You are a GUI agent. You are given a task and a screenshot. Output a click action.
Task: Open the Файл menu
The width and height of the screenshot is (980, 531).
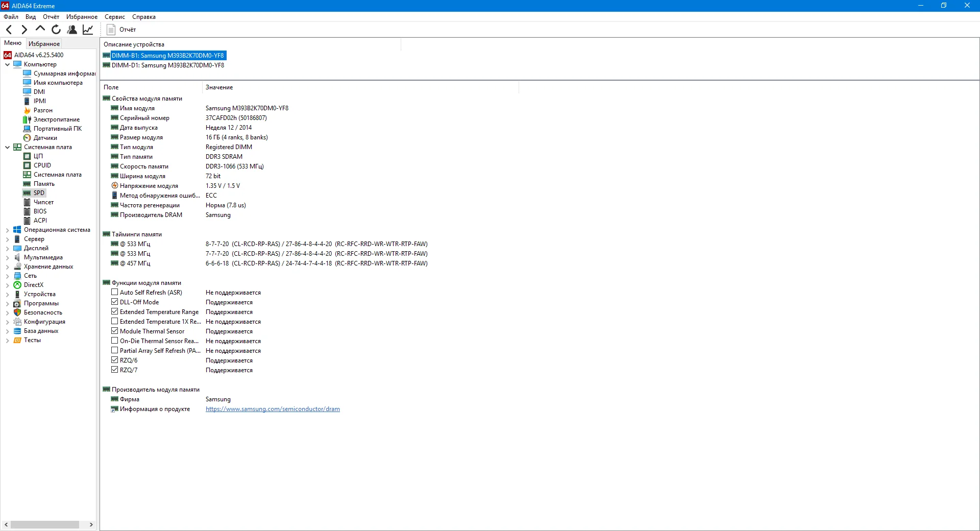11,17
